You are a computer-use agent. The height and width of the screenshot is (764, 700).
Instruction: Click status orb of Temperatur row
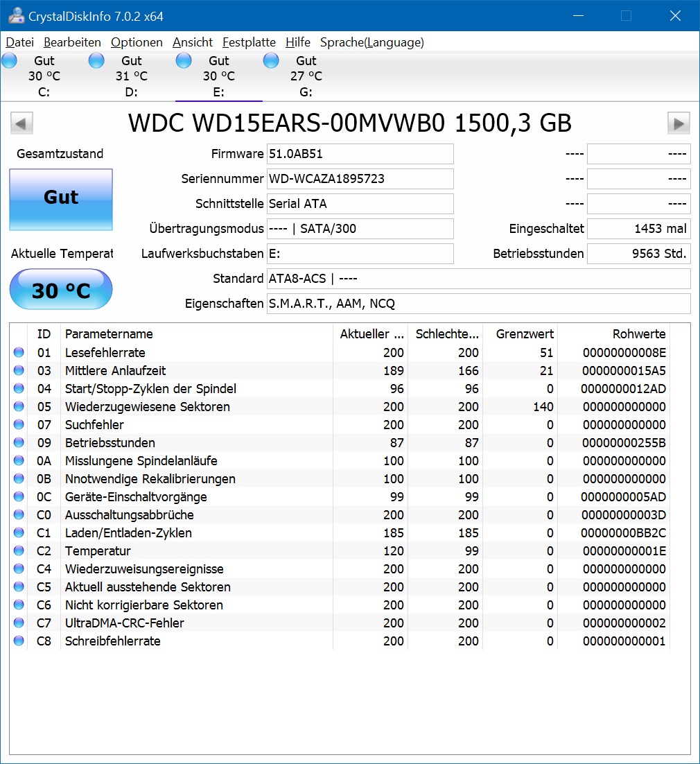pyautogui.click(x=19, y=550)
